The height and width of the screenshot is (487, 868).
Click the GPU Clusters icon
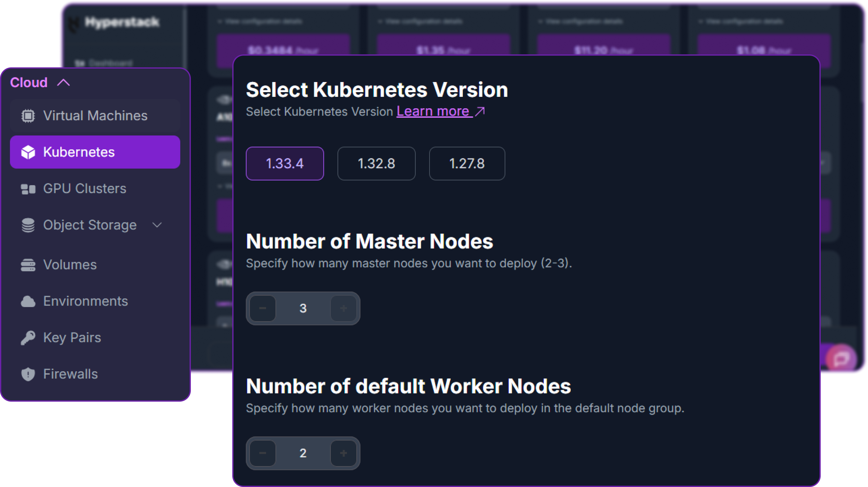[x=28, y=189]
